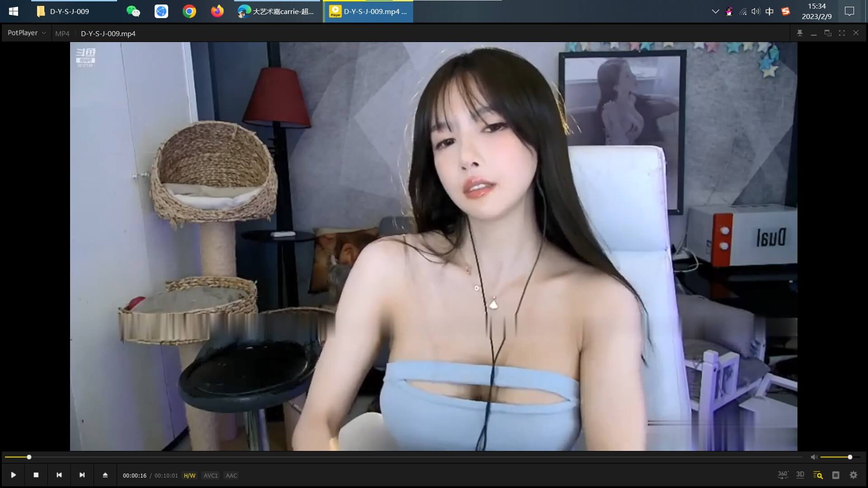Stop video playback

pyautogui.click(x=36, y=475)
